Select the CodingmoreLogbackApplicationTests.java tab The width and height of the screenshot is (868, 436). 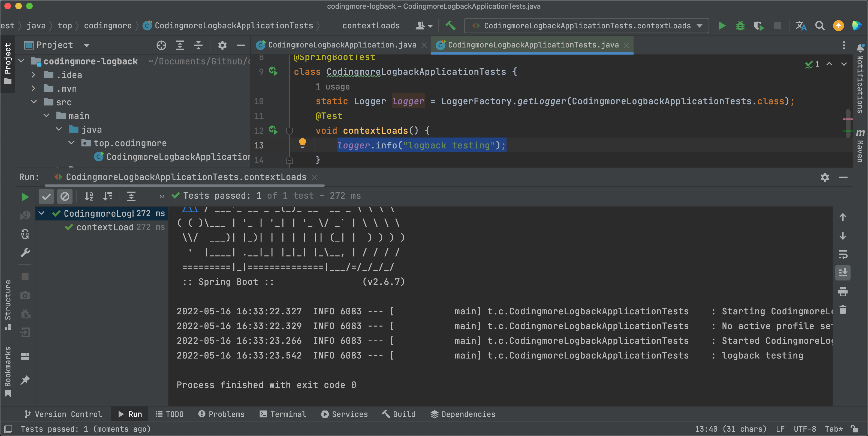[x=531, y=44]
